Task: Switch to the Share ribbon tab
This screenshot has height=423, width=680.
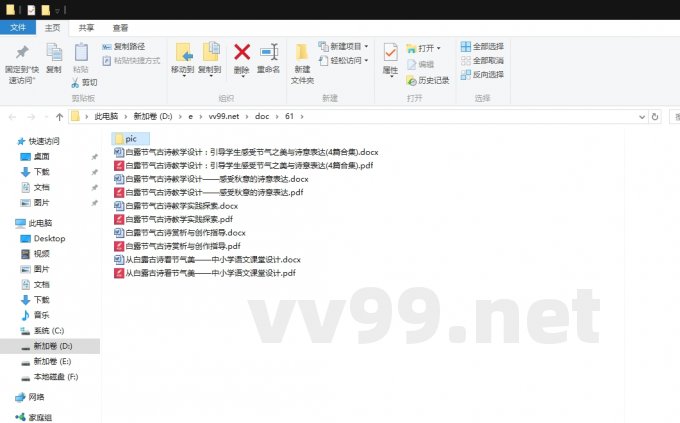Action: [86, 28]
